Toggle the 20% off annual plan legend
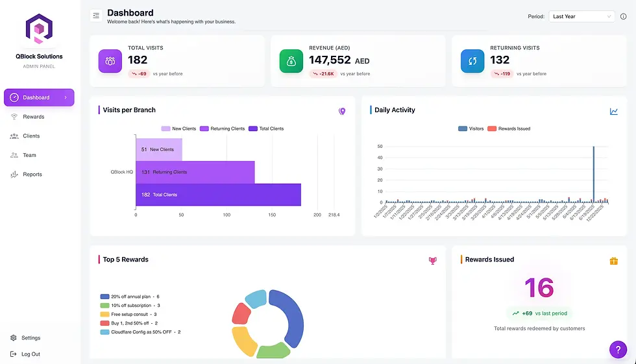Screen dimensions: 636x364 coord(130,297)
